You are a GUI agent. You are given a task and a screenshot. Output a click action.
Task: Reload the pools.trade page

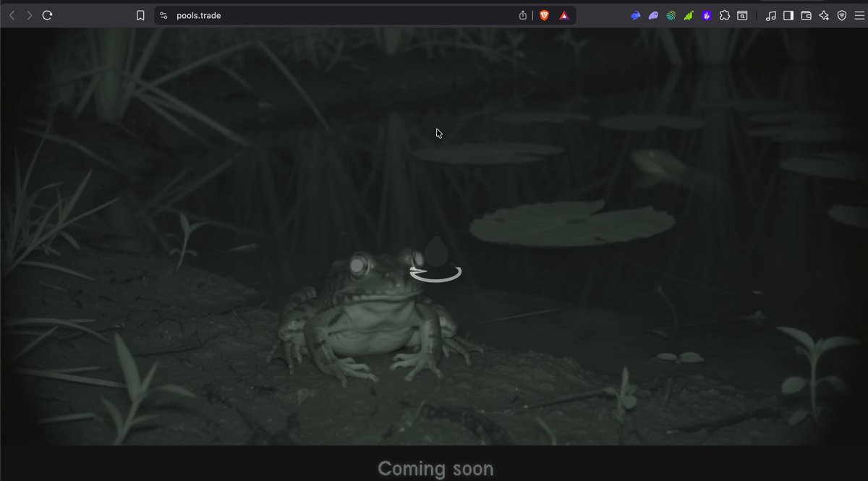48,15
